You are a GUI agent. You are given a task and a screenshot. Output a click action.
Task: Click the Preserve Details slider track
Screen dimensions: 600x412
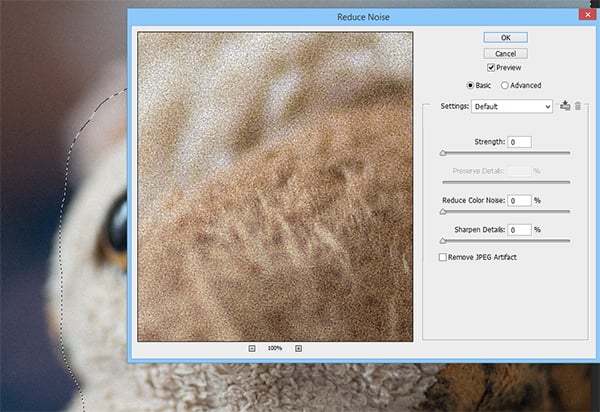point(505,182)
